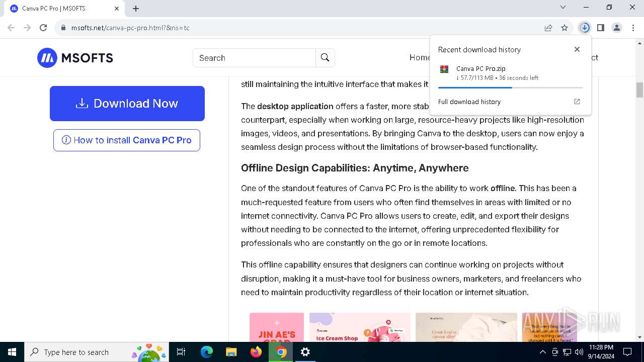Open the network icon in the tray
644x362 pixels.
point(567,352)
